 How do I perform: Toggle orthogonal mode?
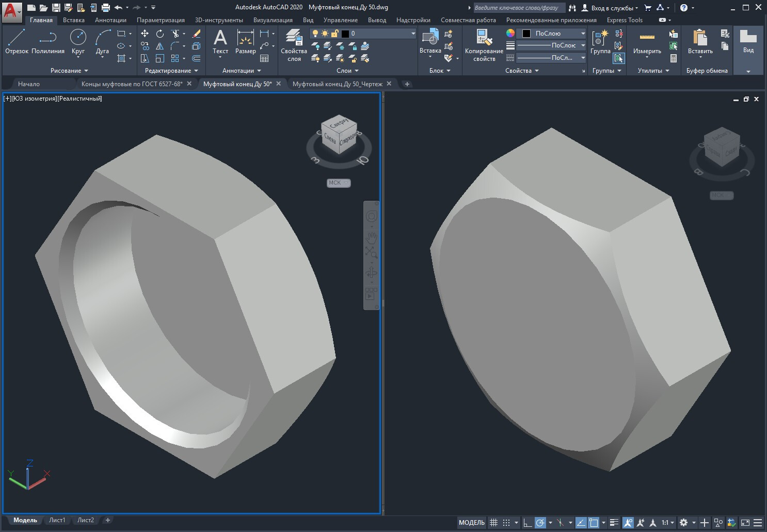click(527, 523)
